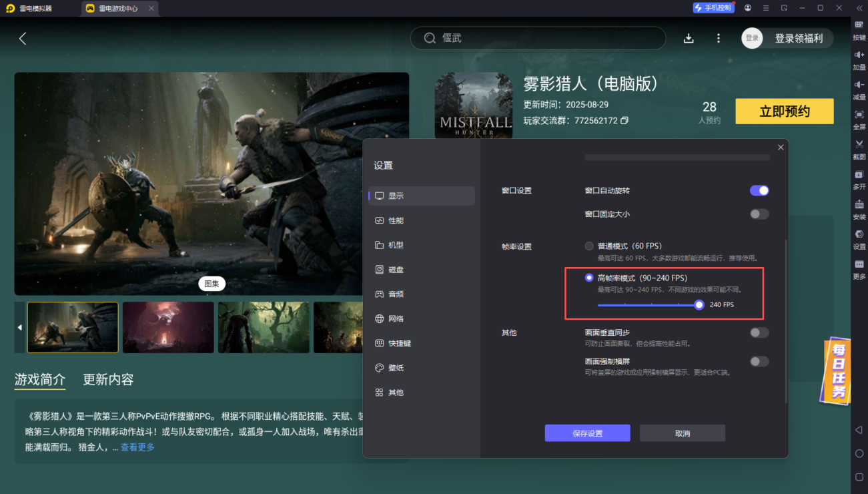
Task: Disable the 窗口自动旋转 toggle
Action: [759, 190]
